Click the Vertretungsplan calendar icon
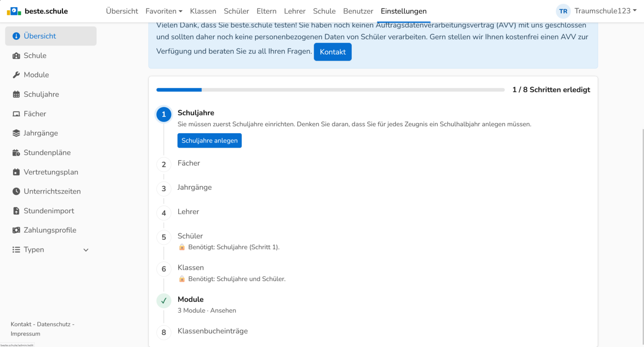Screen dimensions: 644x347 [16, 172]
